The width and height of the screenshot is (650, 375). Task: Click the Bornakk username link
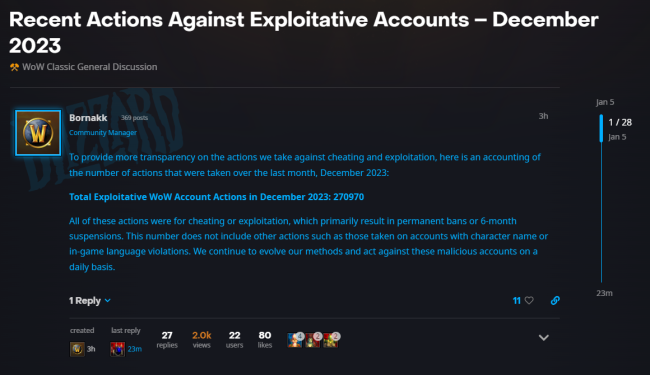[x=88, y=118]
